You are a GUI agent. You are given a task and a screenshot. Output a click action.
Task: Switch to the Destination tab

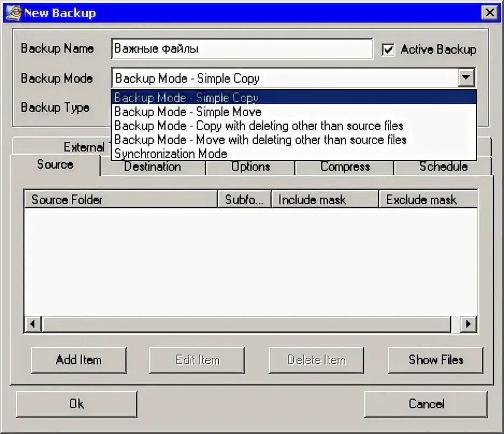coord(153,167)
